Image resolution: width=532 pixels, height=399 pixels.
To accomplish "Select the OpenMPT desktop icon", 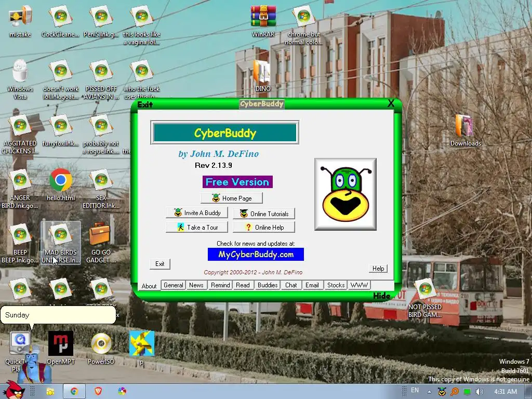I will (x=61, y=348).
